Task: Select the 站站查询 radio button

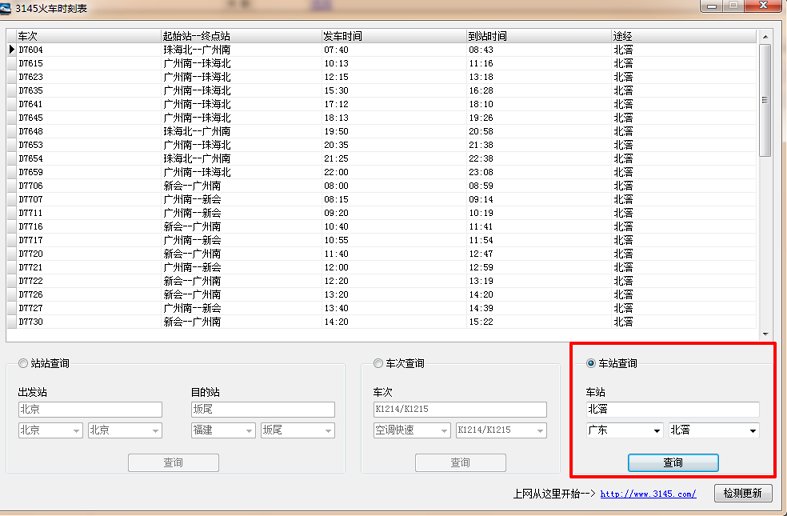Action: click(x=23, y=363)
